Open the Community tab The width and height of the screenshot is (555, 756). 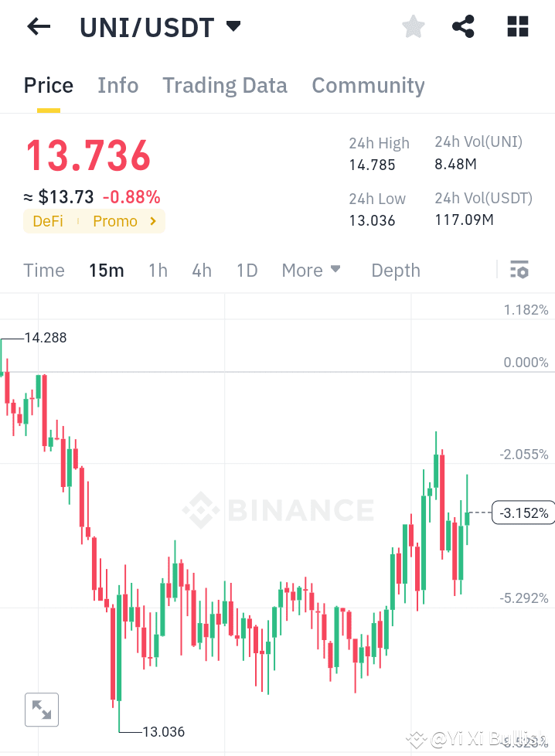click(368, 85)
